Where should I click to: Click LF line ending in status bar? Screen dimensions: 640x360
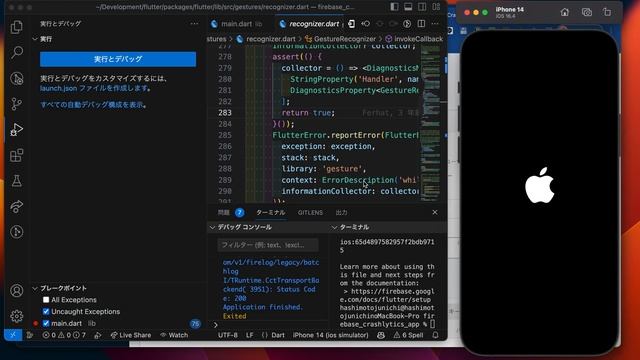coord(250,335)
